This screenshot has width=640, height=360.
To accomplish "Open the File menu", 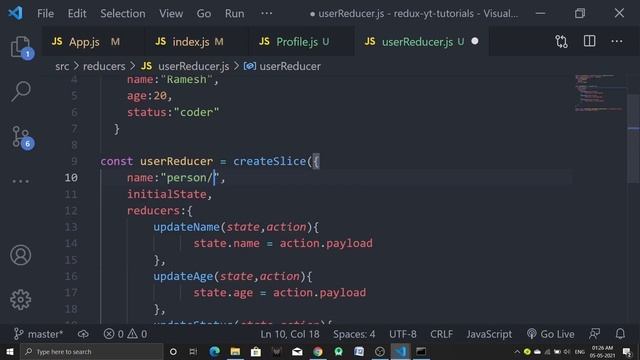I will [x=45, y=13].
